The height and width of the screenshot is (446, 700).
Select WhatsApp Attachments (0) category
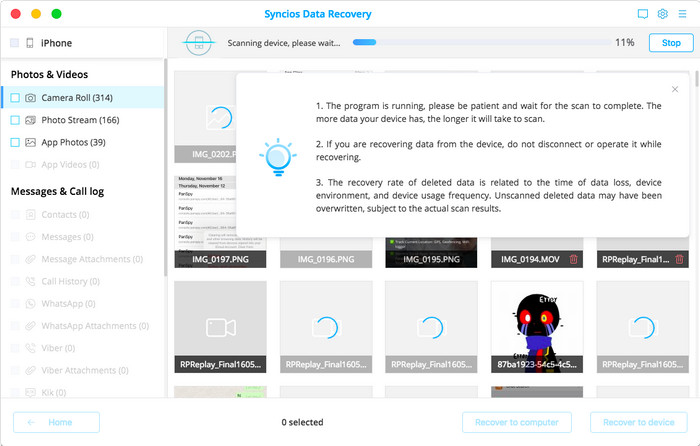tap(83, 326)
